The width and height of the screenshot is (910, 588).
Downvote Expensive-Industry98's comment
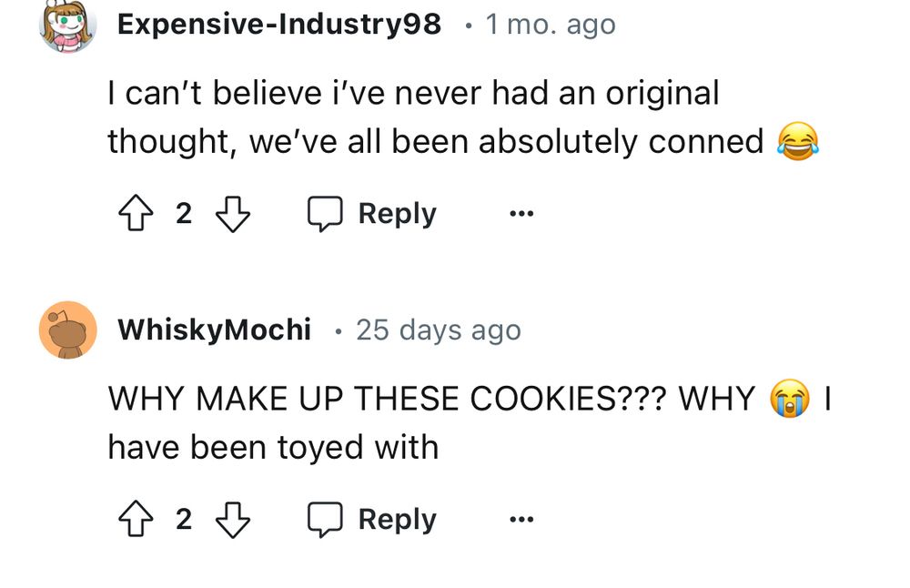click(235, 214)
